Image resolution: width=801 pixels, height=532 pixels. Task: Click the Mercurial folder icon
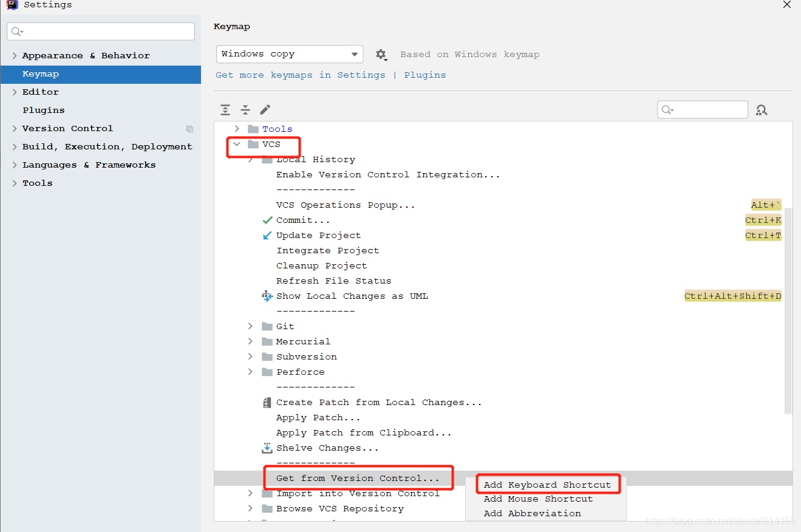click(x=267, y=341)
